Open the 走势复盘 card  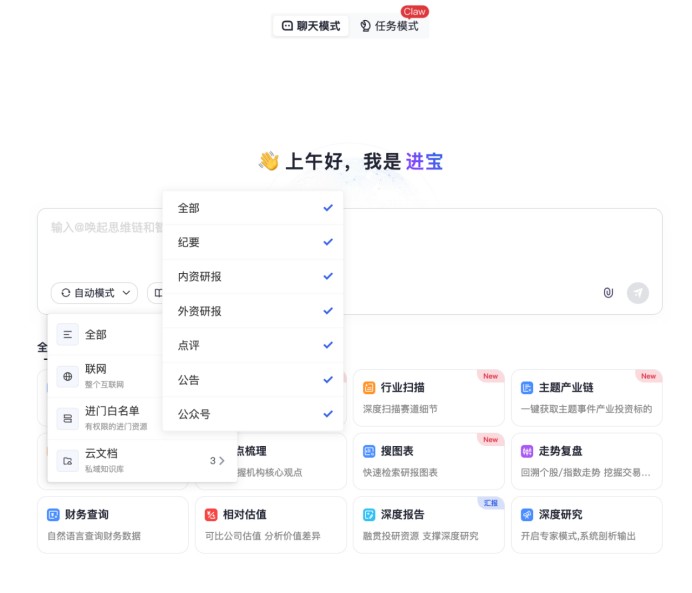(x=587, y=462)
